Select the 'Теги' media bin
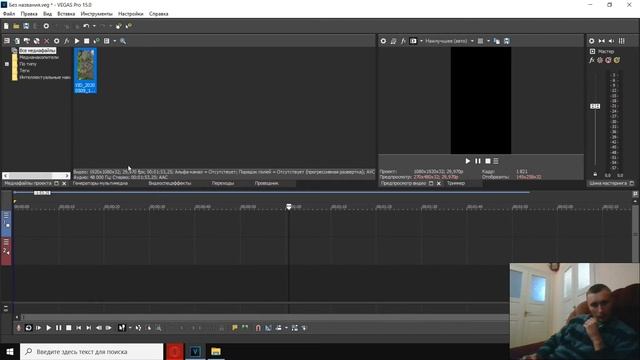This screenshot has height=360, width=640. pos(24,70)
